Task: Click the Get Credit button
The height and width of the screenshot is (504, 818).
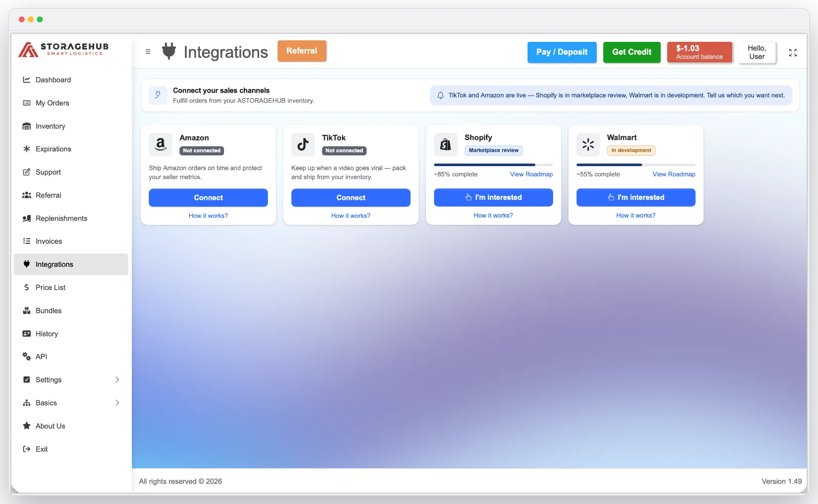Action: point(632,52)
